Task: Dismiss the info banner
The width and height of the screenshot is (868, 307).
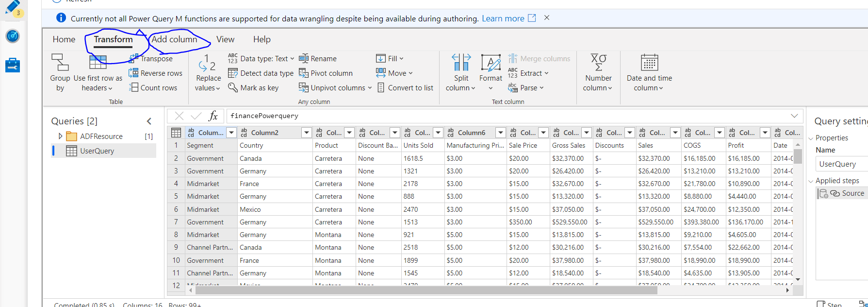Action: pos(547,18)
